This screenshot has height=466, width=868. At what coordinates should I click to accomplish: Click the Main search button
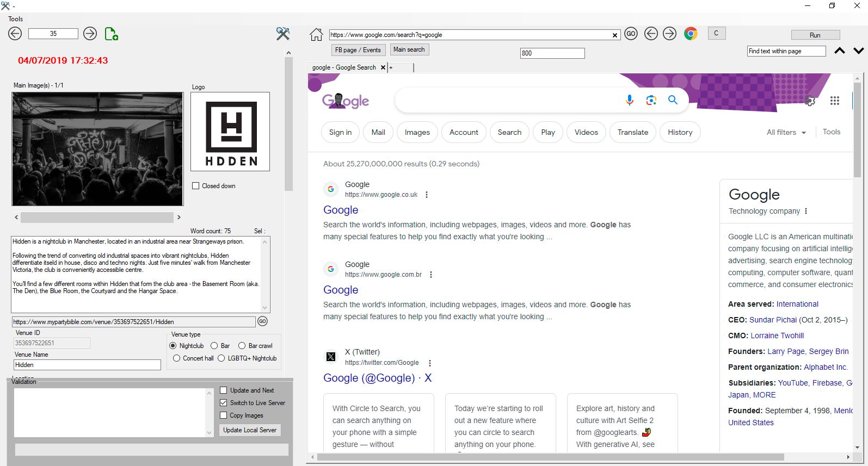click(409, 49)
